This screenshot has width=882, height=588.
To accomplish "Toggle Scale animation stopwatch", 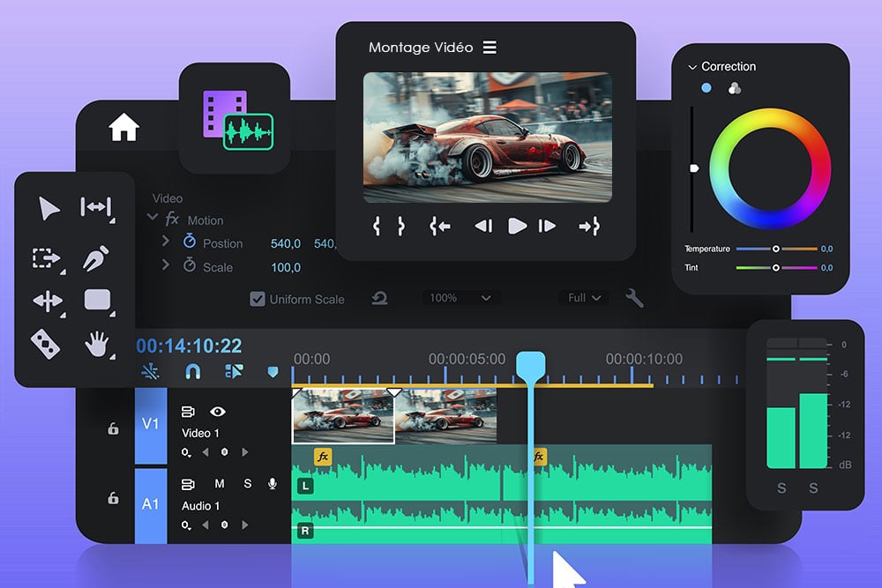I will click(190, 264).
